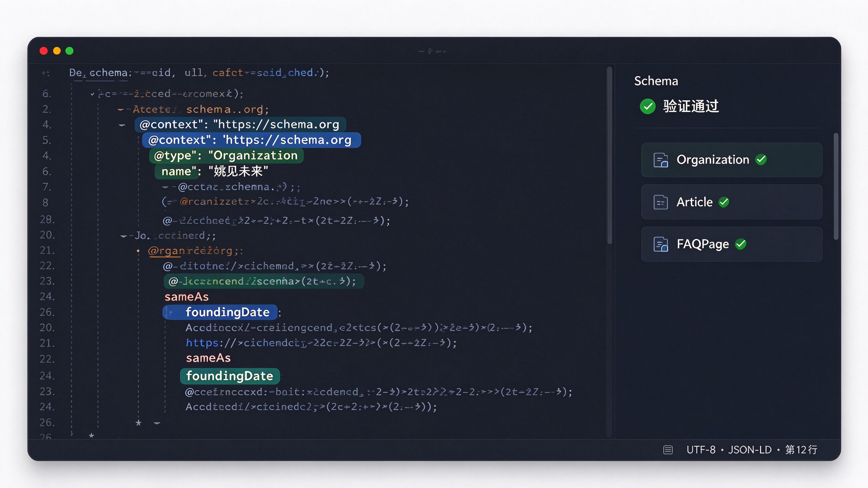This screenshot has width=868, height=488.
Task: Open the Article schema card
Action: (732, 202)
